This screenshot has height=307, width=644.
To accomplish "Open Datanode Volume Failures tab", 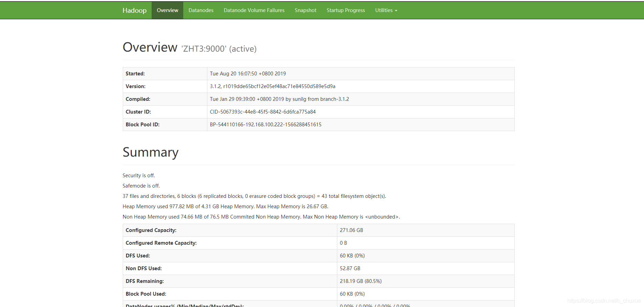I will (254, 10).
